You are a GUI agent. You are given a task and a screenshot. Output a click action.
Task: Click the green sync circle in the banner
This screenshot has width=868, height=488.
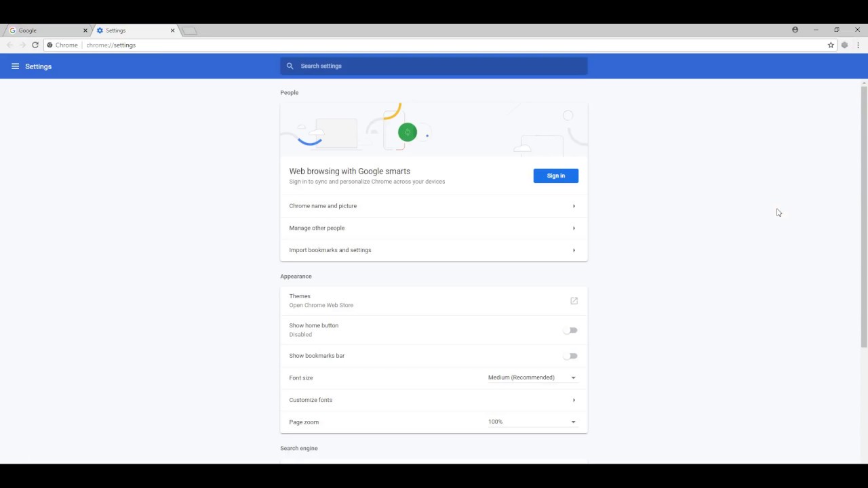point(408,132)
